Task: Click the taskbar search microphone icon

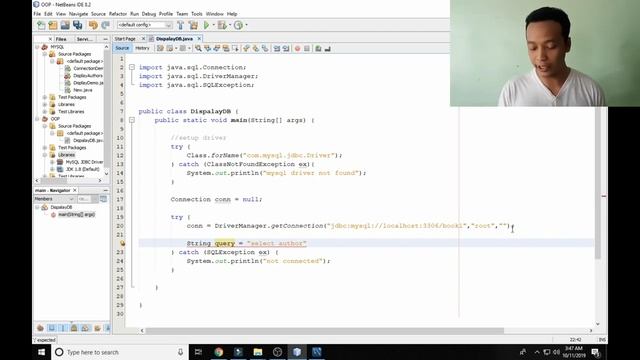Action: tap(180, 352)
